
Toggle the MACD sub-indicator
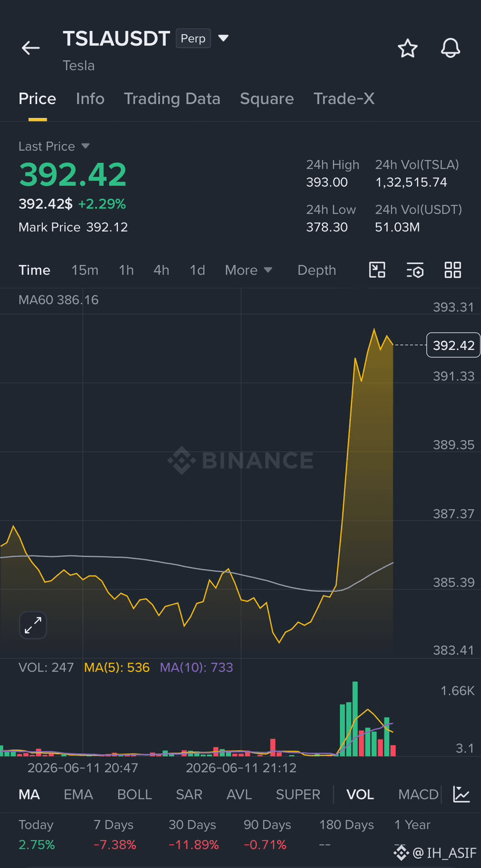418,794
